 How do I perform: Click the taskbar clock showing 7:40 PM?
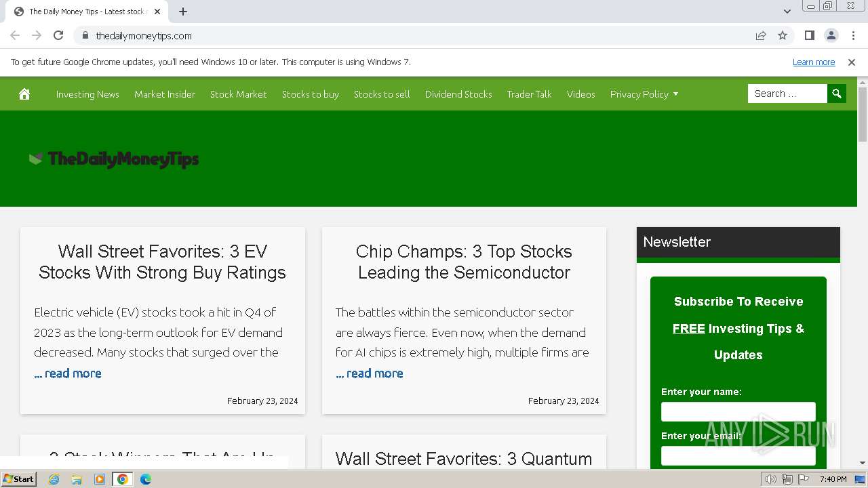pyautogui.click(x=833, y=479)
